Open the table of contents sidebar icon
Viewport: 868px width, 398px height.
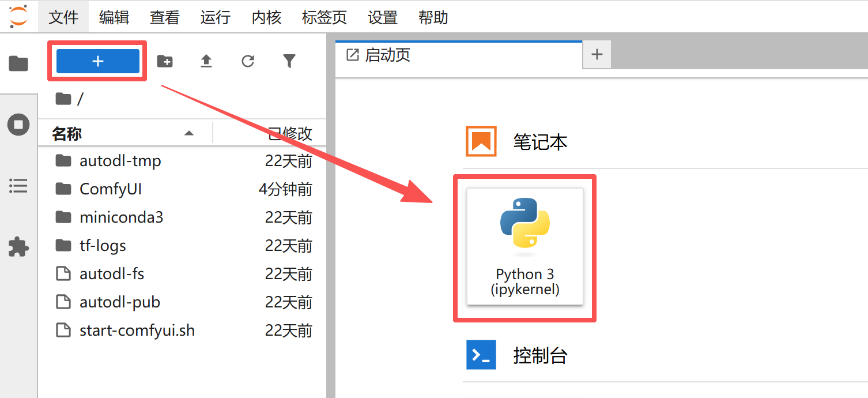[18, 186]
